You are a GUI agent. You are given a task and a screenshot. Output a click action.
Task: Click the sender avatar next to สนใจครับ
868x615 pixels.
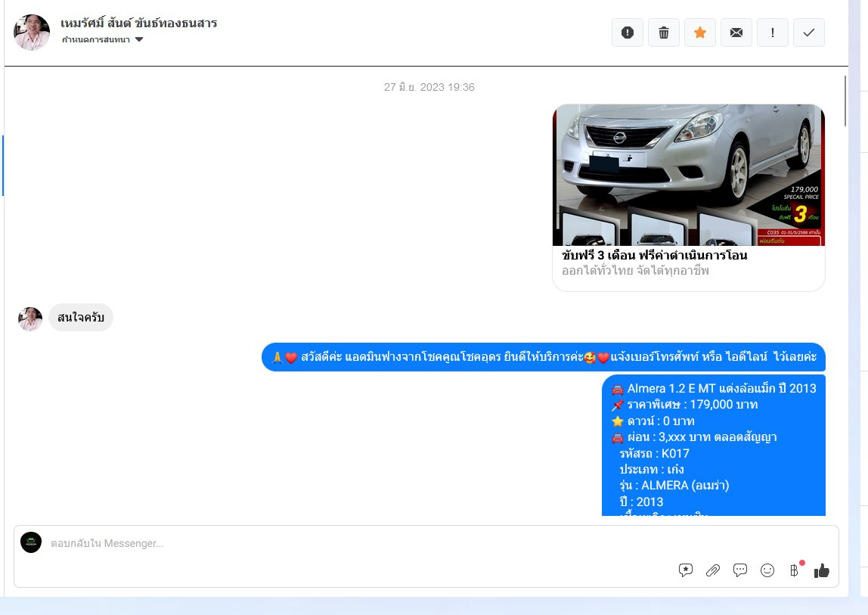[x=30, y=319]
